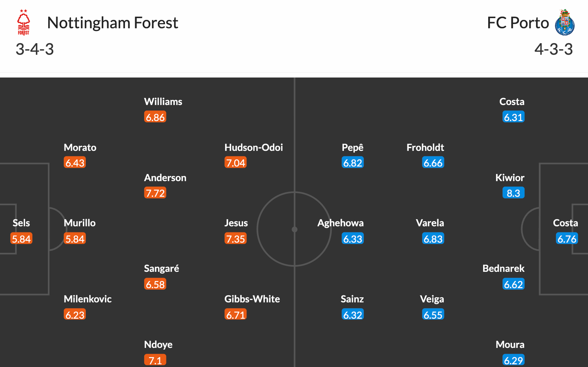Click the FC Porto club crest
This screenshot has width=588, height=367.
(x=564, y=22)
